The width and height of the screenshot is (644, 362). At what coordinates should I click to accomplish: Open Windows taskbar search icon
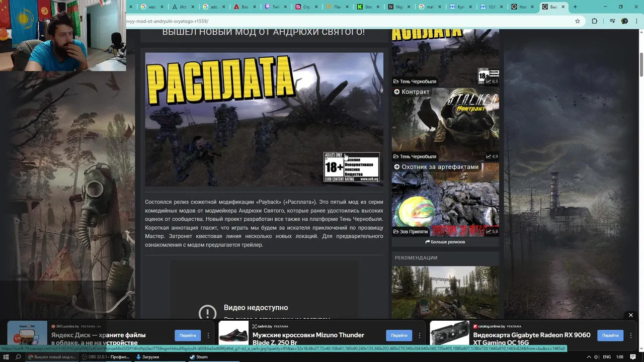(x=18, y=357)
